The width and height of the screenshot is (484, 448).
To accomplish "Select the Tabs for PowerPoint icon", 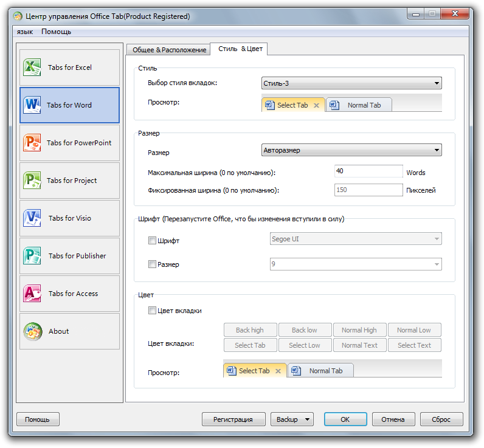I will tap(32, 143).
